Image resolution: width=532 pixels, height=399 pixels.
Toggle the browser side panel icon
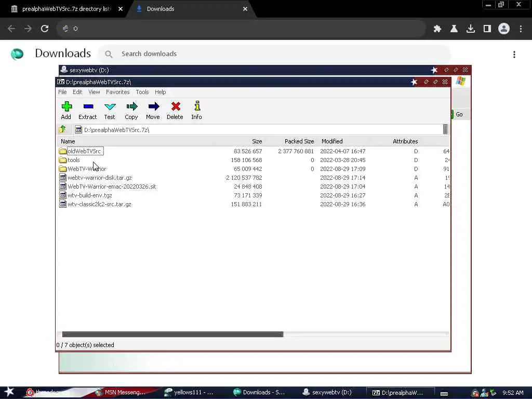pyautogui.click(x=487, y=29)
